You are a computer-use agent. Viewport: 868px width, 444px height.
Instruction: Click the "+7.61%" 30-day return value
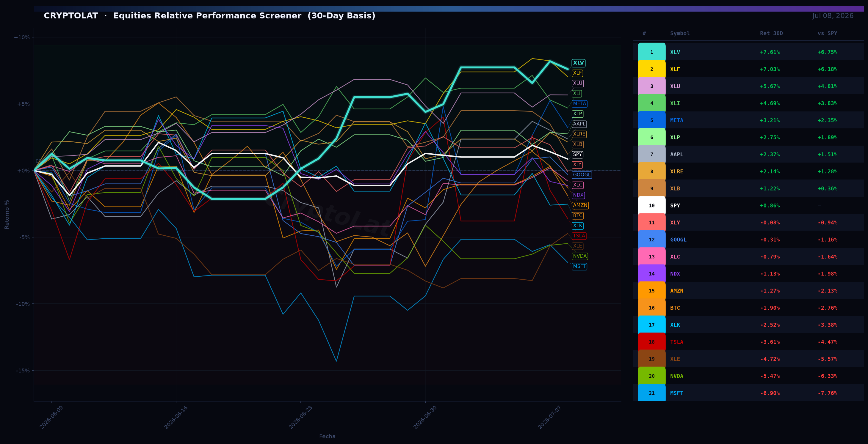(770, 52)
